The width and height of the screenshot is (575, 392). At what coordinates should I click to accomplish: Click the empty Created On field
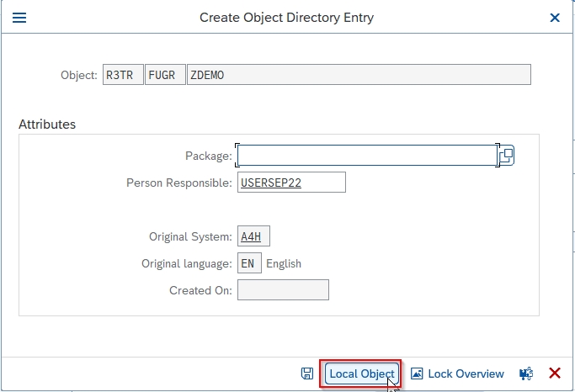[283, 290]
